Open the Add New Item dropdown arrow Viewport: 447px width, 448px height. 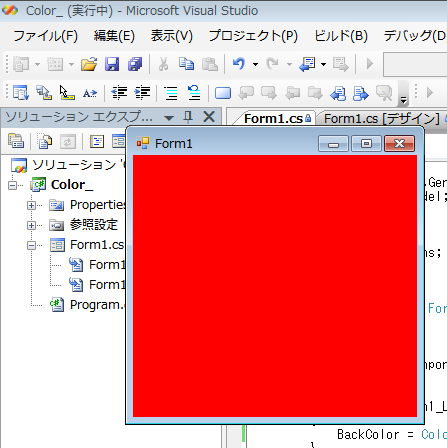[x=71, y=64]
